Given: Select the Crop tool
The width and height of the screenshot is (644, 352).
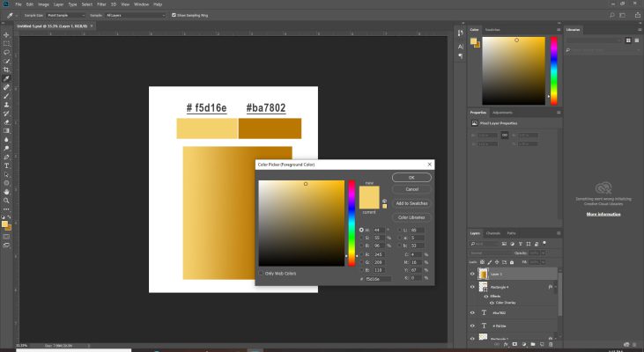Looking at the screenshot, I should (x=7, y=70).
